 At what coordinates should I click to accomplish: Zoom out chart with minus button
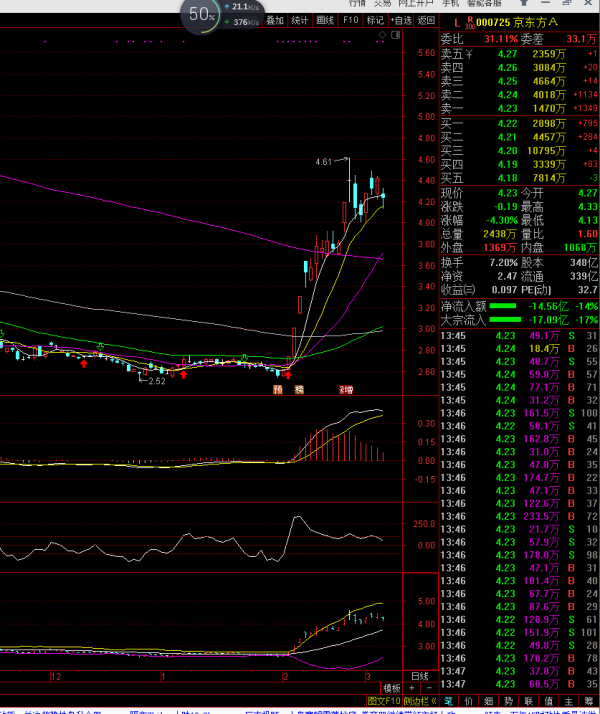tap(429, 688)
